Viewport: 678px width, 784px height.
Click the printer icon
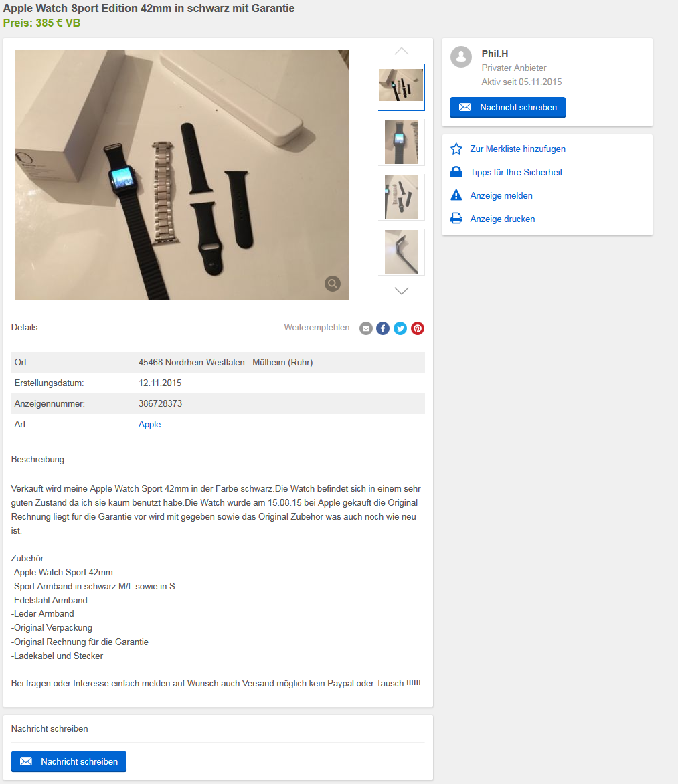pyautogui.click(x=456, y=219)
